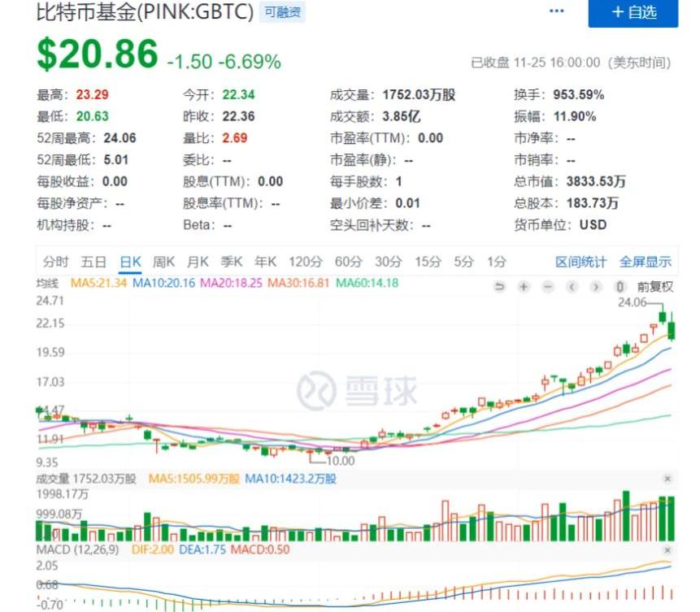Viewport: 700px width, 612px height.
Task: Click the 可融资 margin tag
Action: tap(282, 12)
